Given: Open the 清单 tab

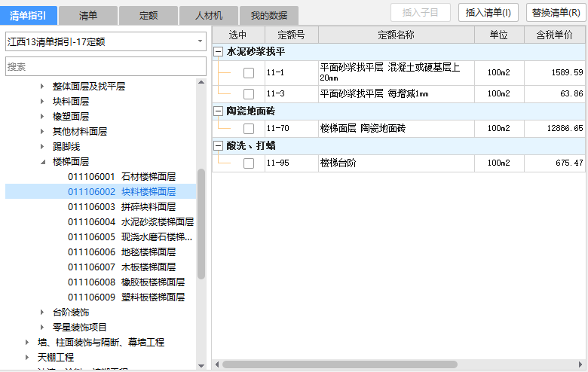Looking at the screenshot, I should coord(88,15).
